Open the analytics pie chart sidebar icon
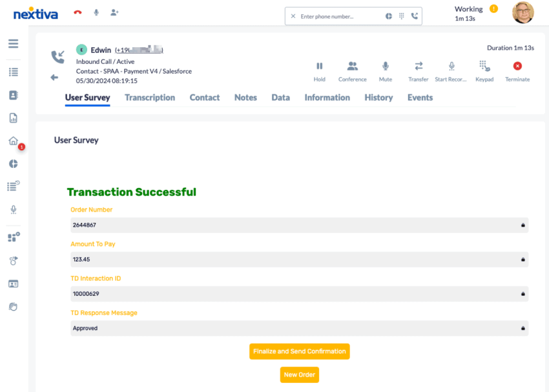This screenshot has height=392, width=549. click(13, 163)
